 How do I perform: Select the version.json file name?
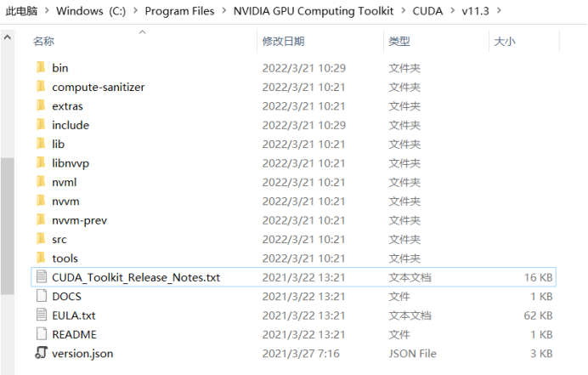(x=82, y=354)
